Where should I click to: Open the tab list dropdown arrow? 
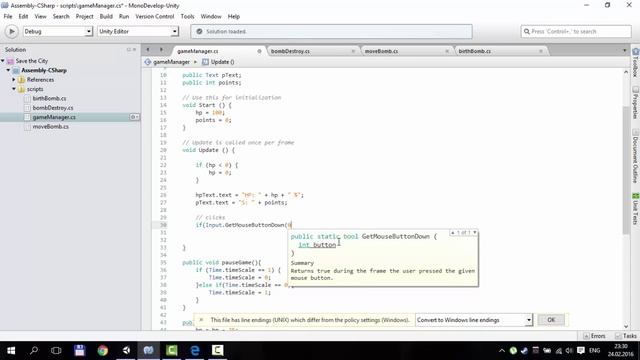(x=624, y=51)
